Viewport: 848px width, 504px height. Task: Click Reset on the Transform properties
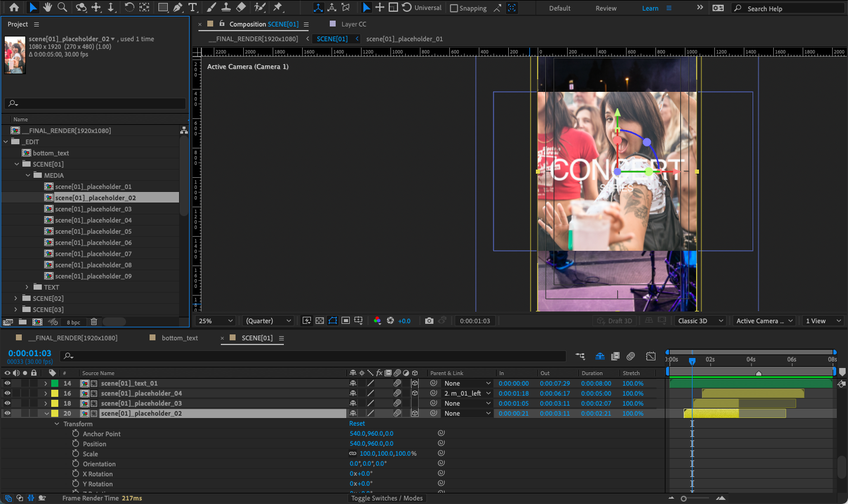(357, 423)
